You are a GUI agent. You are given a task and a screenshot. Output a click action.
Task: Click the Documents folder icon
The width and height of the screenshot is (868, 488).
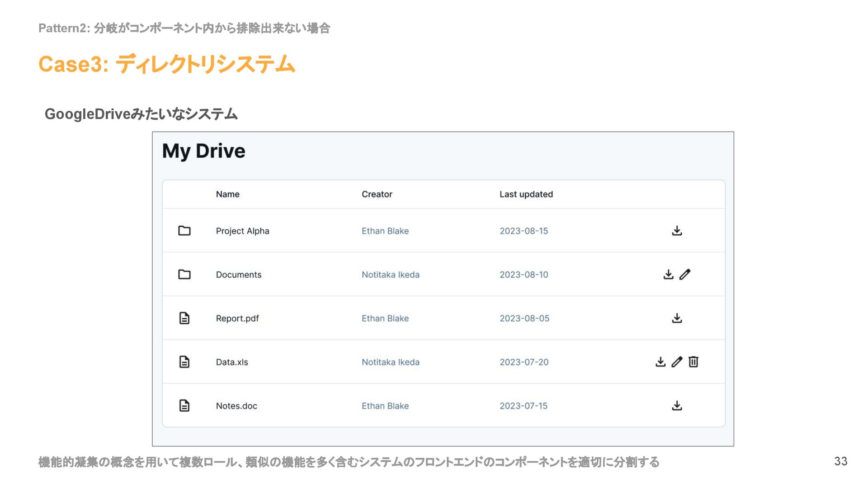coord(184,274)
